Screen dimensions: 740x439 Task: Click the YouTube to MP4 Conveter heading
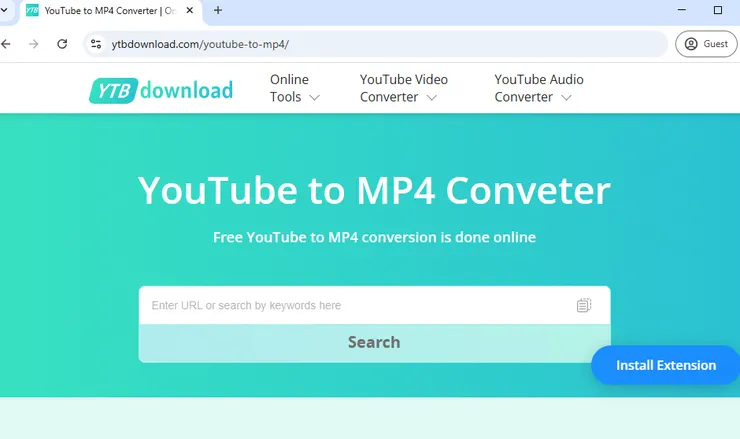tap(374, 191)
